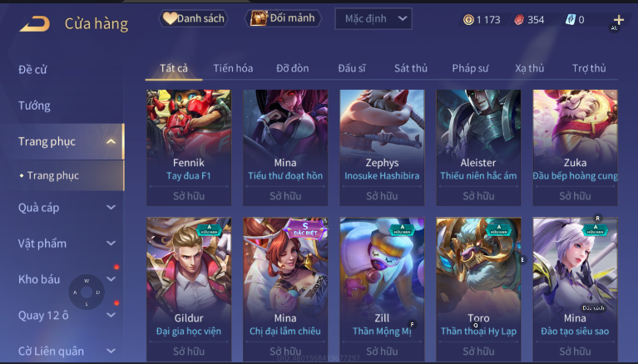Open the Đổi mảnh treasure chest button
The width and height of the screenshot is (638, 364).
point(283,18)
